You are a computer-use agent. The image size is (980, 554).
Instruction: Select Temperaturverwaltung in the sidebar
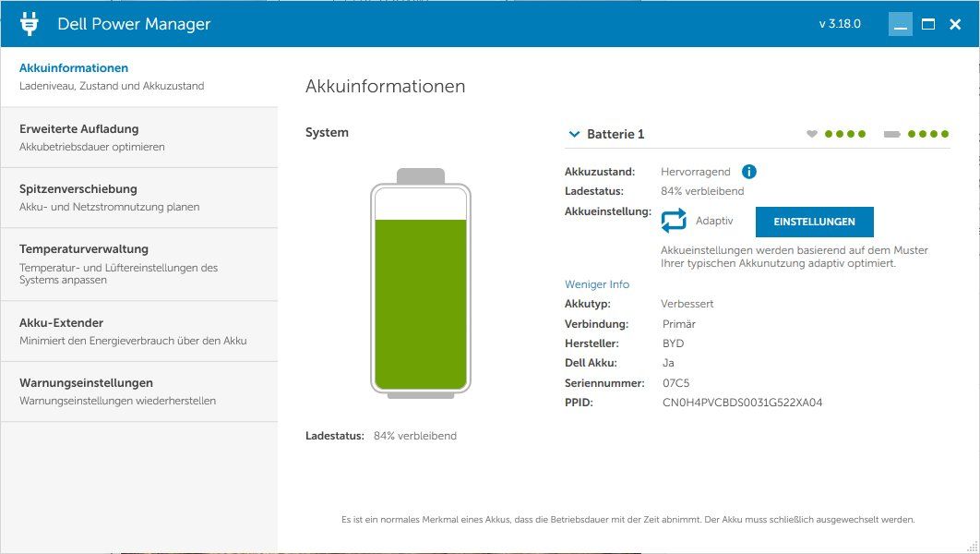pyautogui.click(x=139, y=264)
